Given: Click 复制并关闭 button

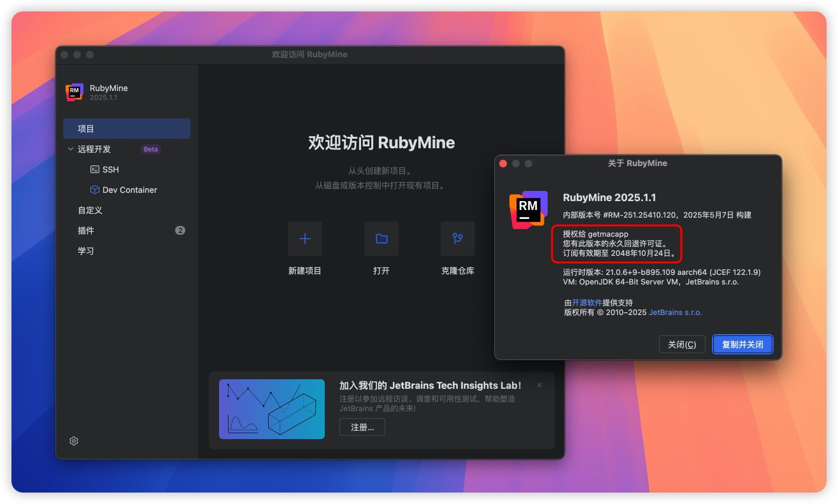Looking at the screenshot, I should tap(742, 344).
